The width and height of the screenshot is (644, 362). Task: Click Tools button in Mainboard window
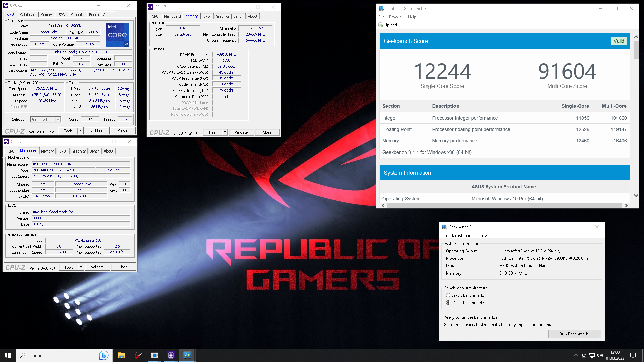tap(69, 267)
